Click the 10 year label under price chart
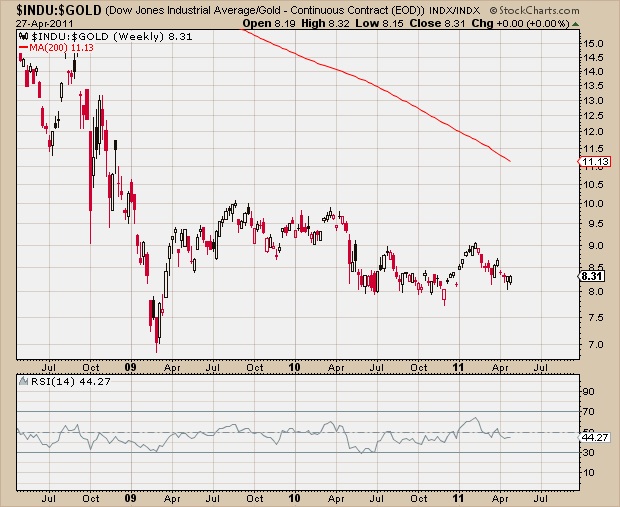Viewport: 620px width, 507px height. [x=294, y=367]
